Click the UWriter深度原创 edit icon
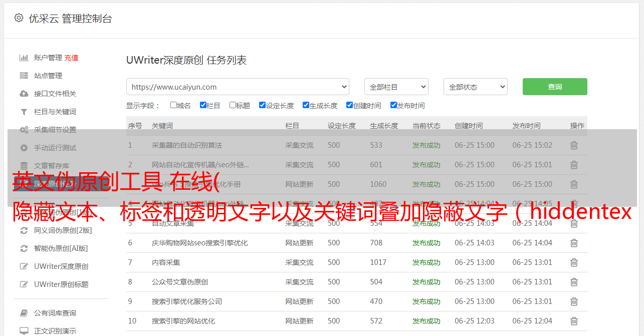This screenshot has height=336, width=644. [24, 266]
